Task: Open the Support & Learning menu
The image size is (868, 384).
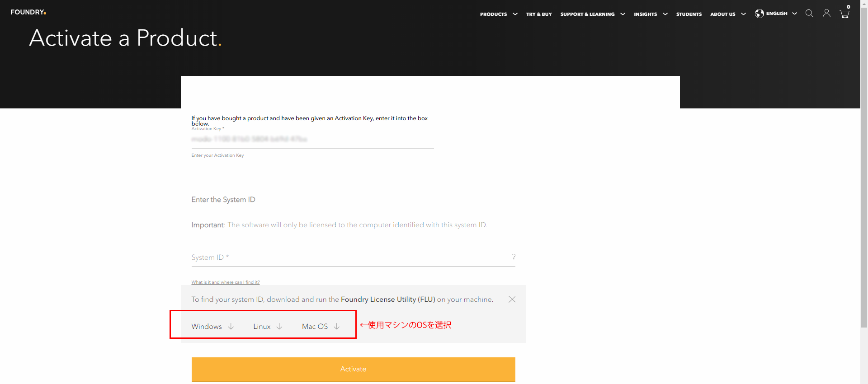Action: click(x=587, y=14)
